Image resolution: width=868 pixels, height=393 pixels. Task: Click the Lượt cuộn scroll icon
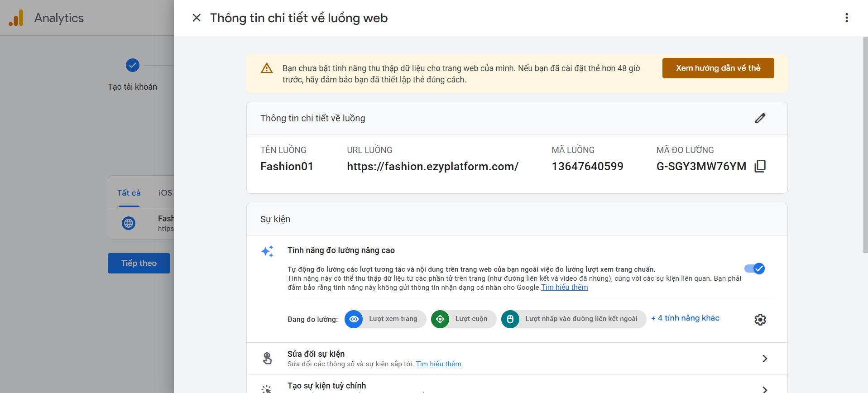coord(440,319)
